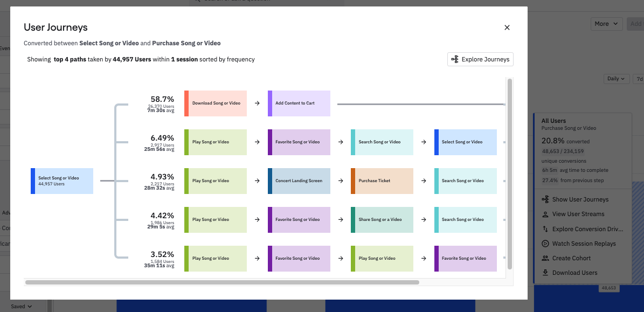Click the vertical scrollbar in journeys panel

(509, 172)
